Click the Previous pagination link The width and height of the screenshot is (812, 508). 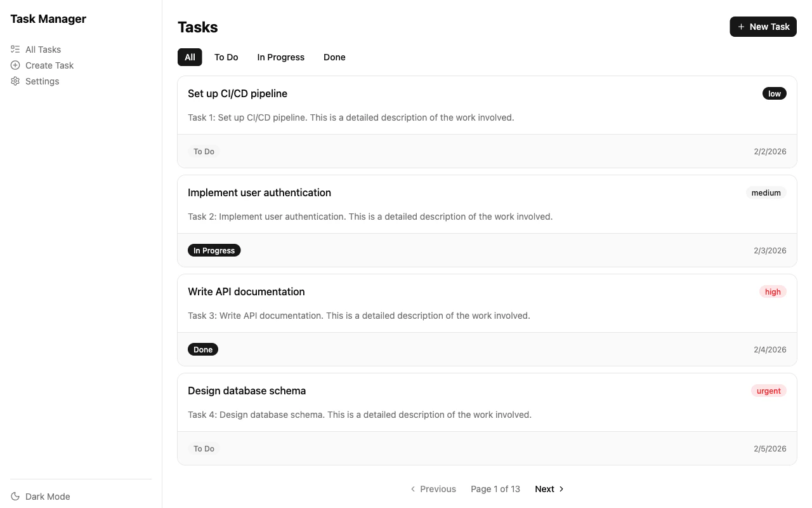coord(438,489)
